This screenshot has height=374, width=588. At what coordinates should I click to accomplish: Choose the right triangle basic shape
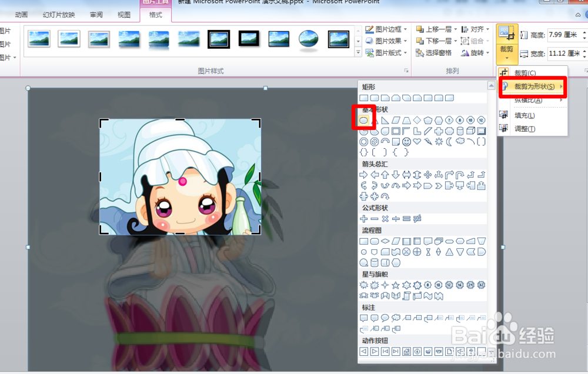click(385, 121)
